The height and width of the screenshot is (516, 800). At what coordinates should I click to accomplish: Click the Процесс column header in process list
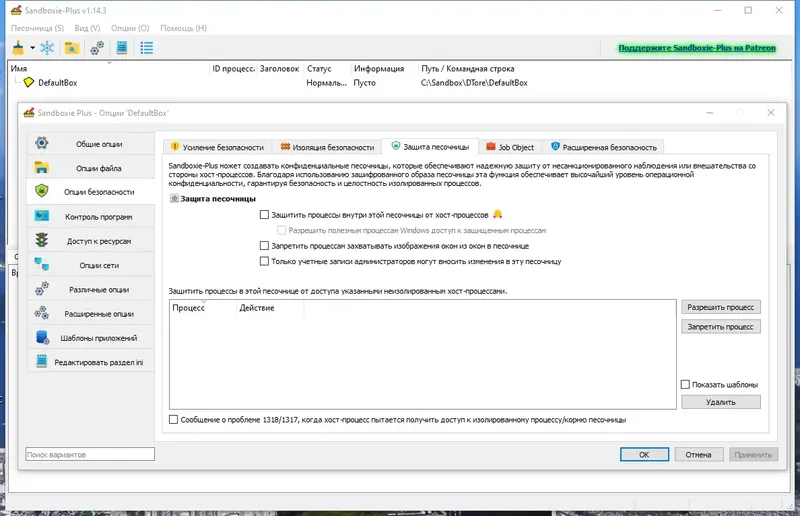click(x=203, y=308)
